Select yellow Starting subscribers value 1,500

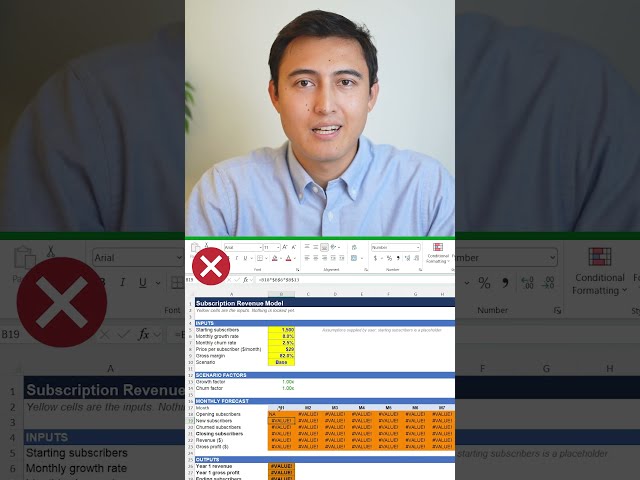pos(281,329)
